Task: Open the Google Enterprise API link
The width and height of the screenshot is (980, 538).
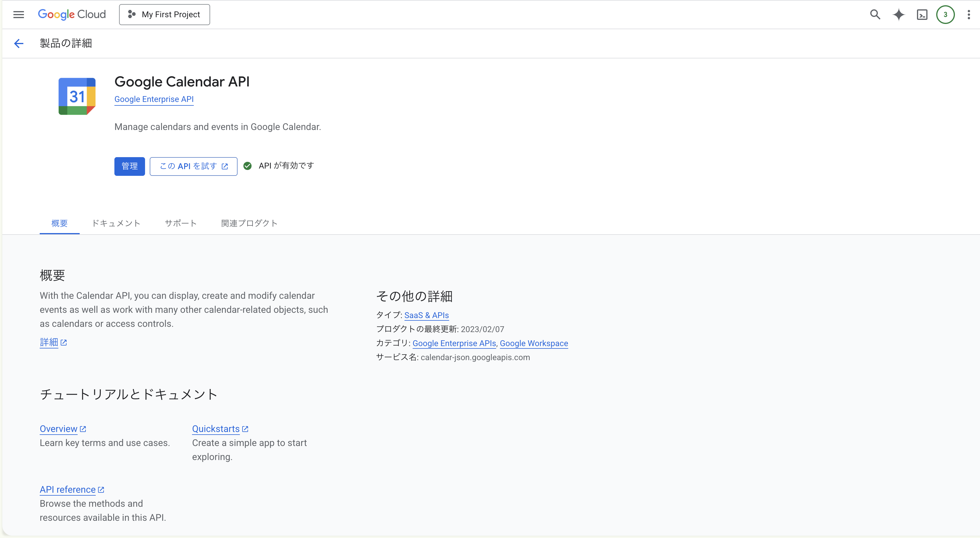Action: tap(154, 99)
